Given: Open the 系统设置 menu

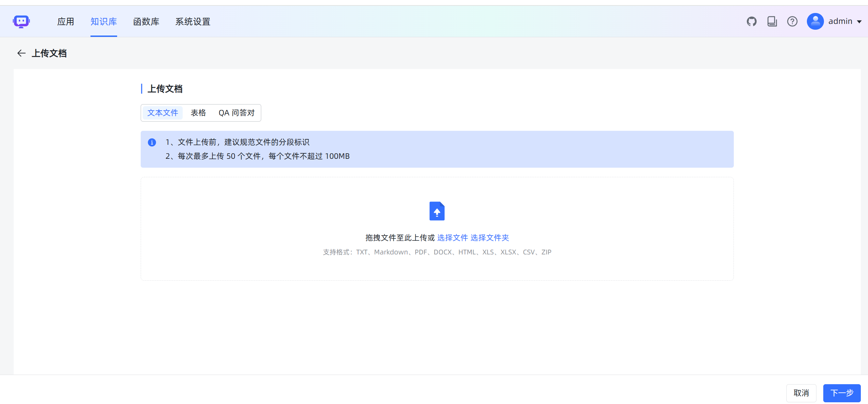Looking at the screenshot, I should point(193,22).
